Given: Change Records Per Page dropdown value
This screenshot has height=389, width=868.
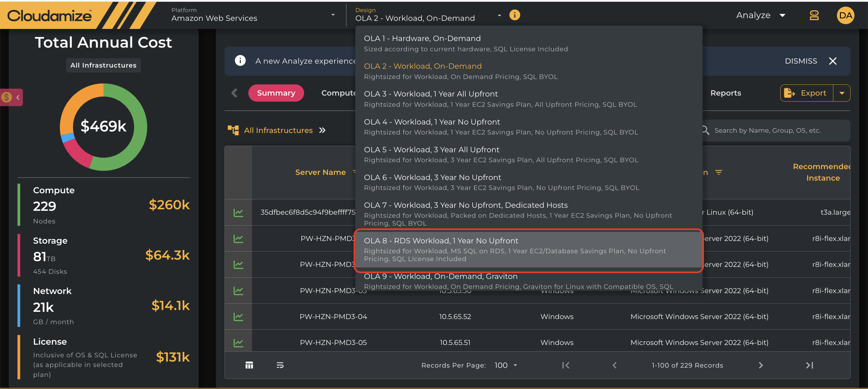Looking at the screenshot, I should tap(506, 365).
